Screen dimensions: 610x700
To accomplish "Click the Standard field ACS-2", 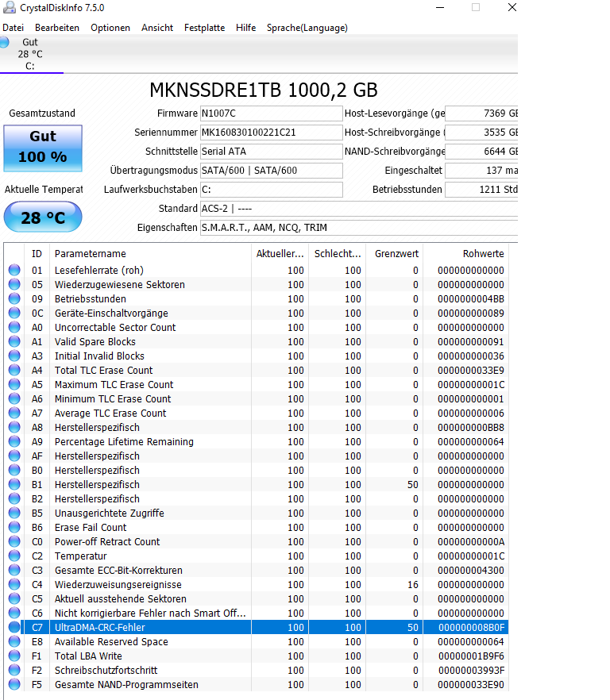I will click(359, 209).
